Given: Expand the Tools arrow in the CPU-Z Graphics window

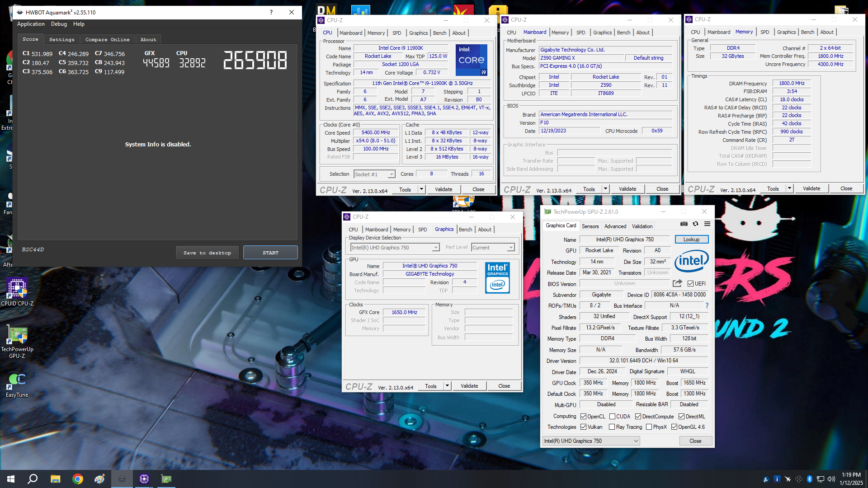Looking at the screenshot, I should pos(447,386).
